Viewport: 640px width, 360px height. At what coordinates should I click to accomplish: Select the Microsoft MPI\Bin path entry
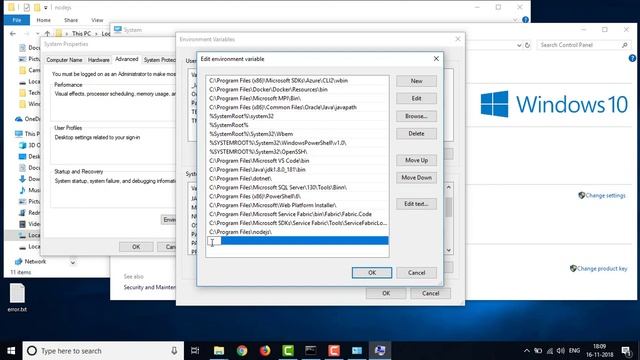click(x=298, y=98)
